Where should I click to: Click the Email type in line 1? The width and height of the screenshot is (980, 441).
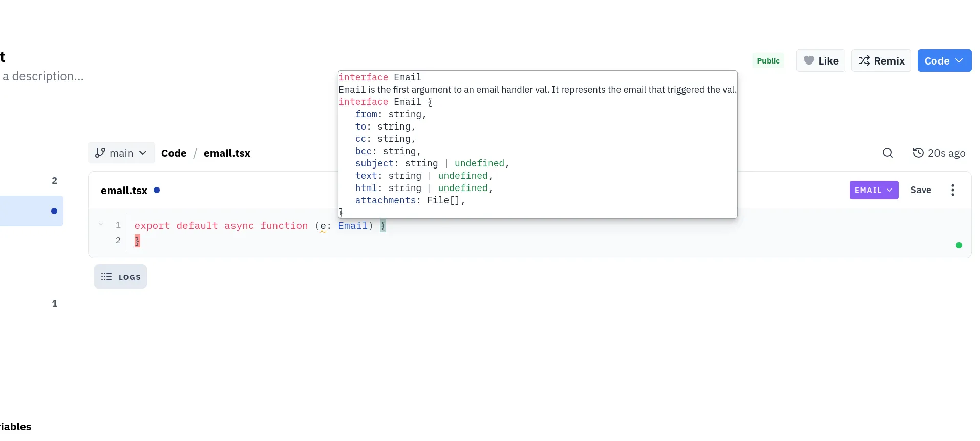pos(352,226)
